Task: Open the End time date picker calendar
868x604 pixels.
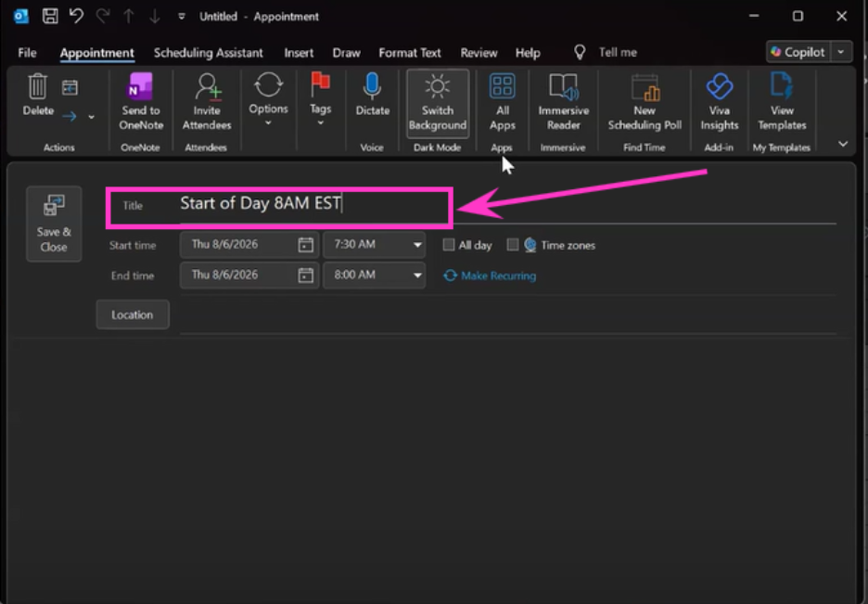Action: point(306,276)
